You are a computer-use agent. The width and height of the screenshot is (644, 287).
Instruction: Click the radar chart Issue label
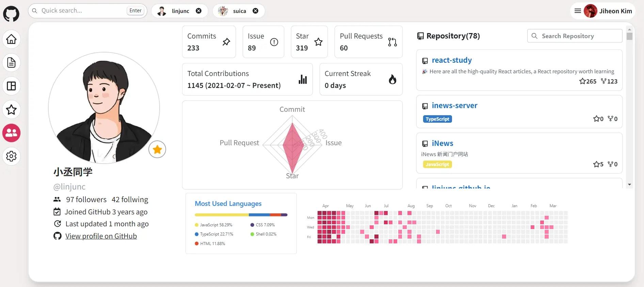tap(333, 143)
